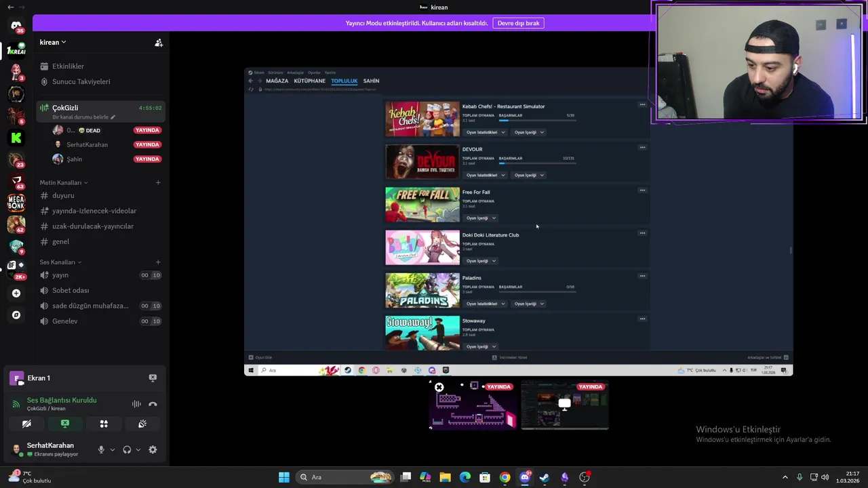Click the Devre dışı bırak button
This screenshot has height=488, width=868.
coord(518,23)
